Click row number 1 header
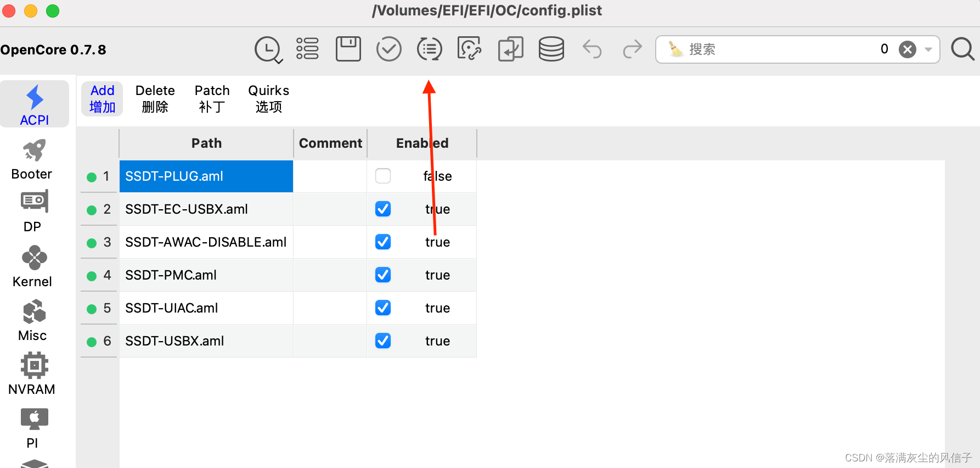This screenshot has width=980, height=468. click(99, 176)
